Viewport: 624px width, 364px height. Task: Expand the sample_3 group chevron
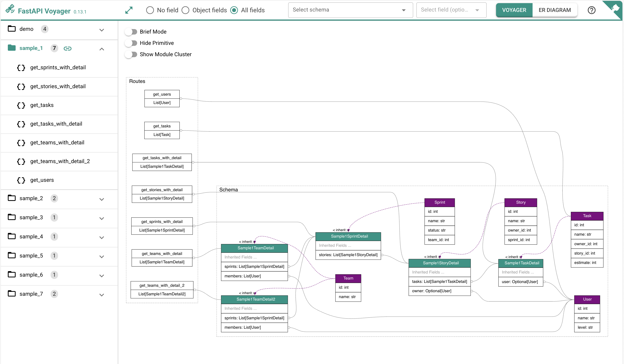point(102,218)
